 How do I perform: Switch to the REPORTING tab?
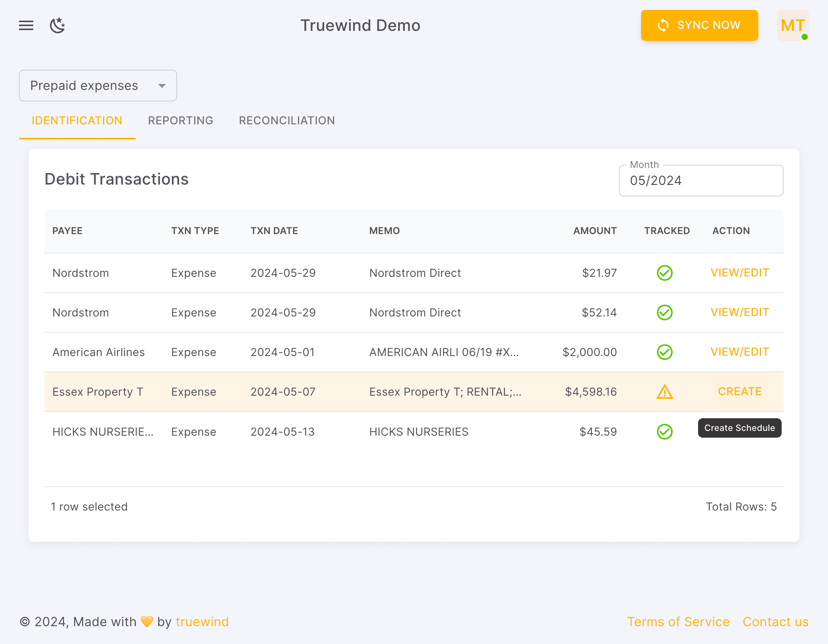(x=181, y=120)
